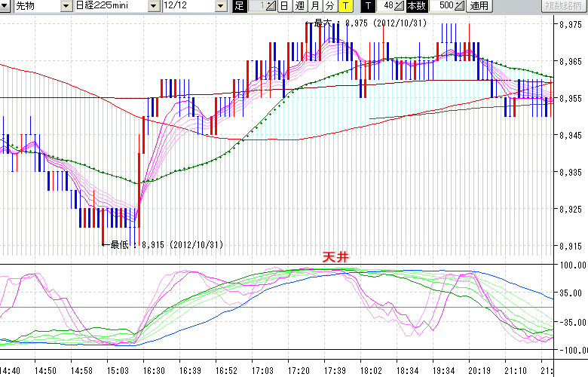Focus the 500 本数 bar count field
The width and height of the screenshot is (588, 377).
445,6
